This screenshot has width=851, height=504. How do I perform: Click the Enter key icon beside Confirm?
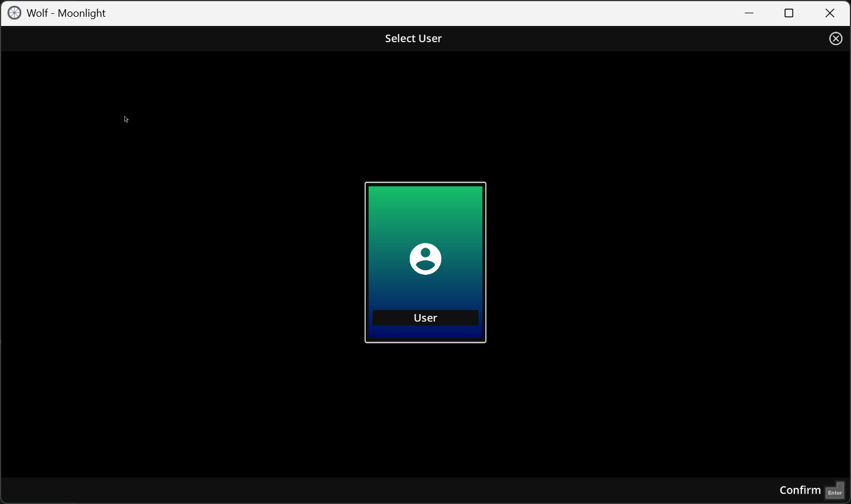[835, 491]
